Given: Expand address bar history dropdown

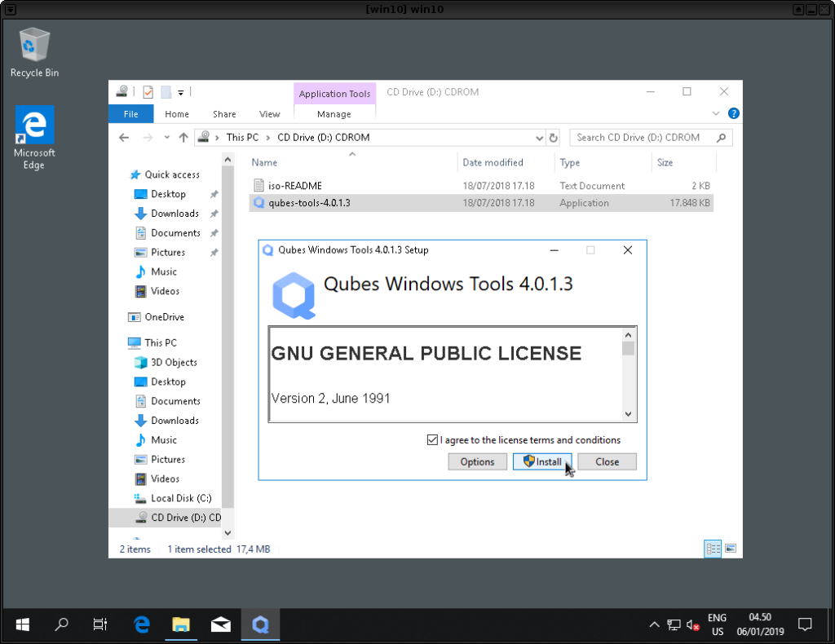Looking at the screenshot, I should [x=540, y=139].
